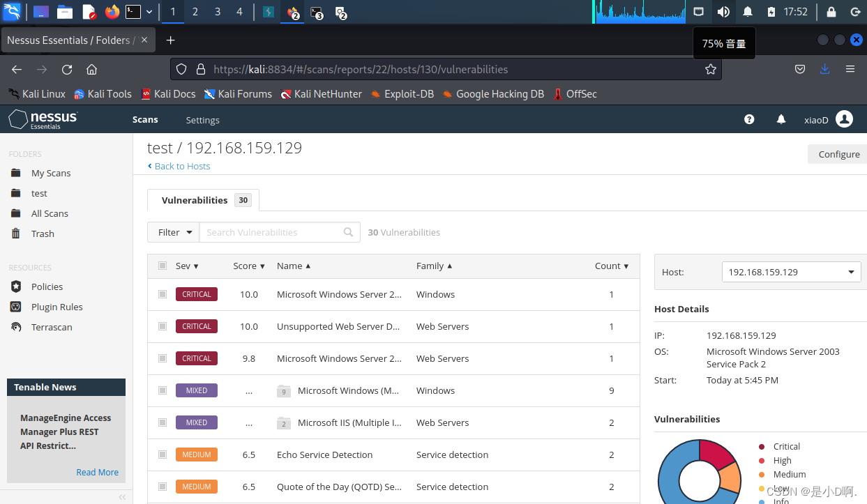The height and width of the screenshot is (504, 867).
Task: Open Nessus notifications bell
Action: coord(781,119)
